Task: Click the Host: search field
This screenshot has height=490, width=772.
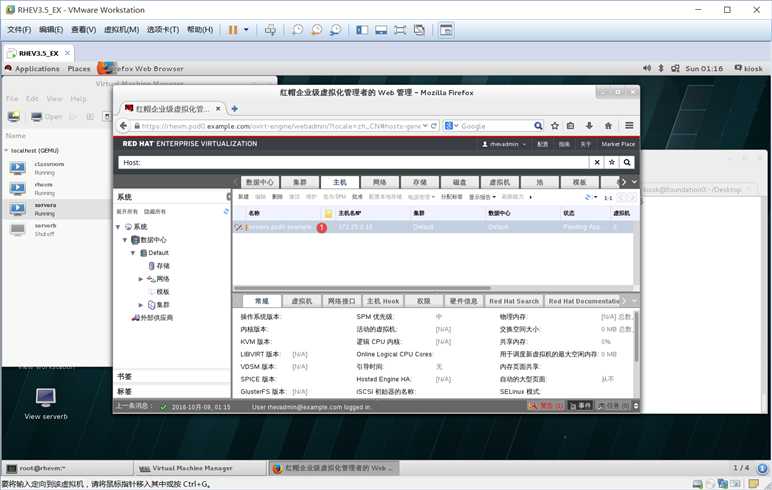Action: [x=354, y=163]
